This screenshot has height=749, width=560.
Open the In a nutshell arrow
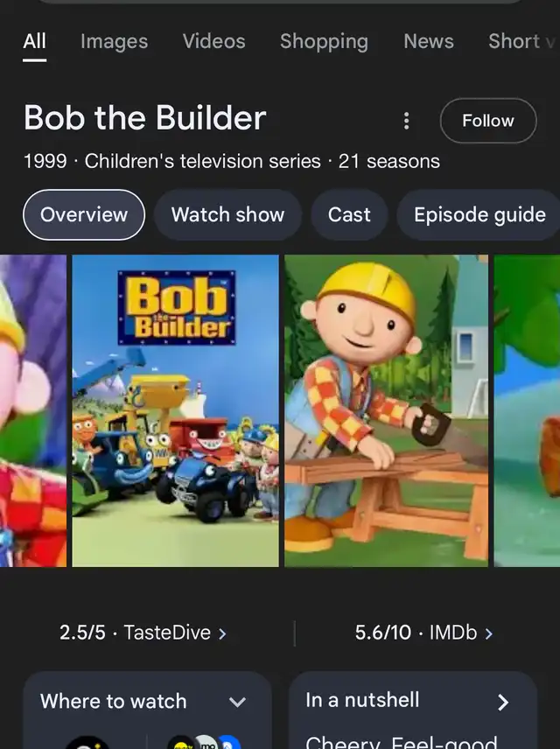click(x=502, y=702)
